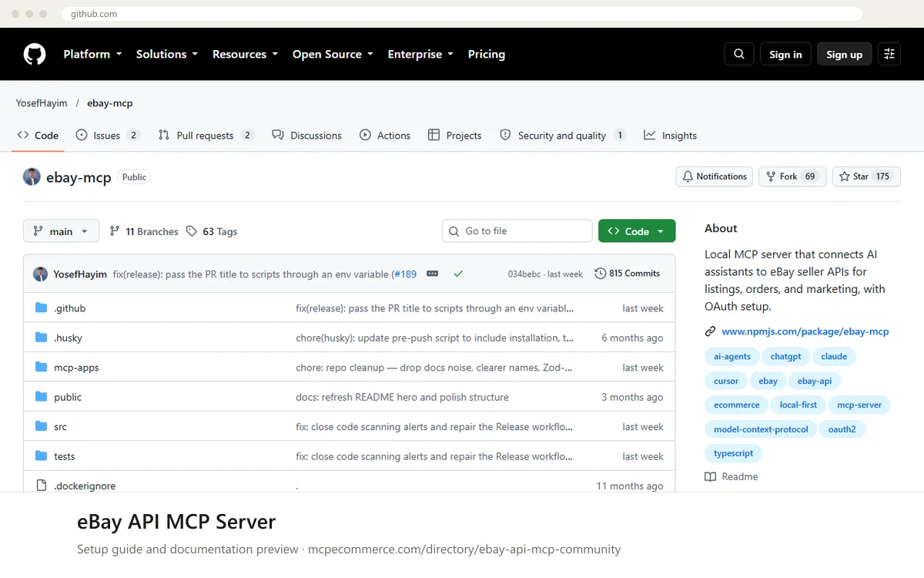Click the public folder icon
The image size is (924, 578).
(x=42, y=397)
